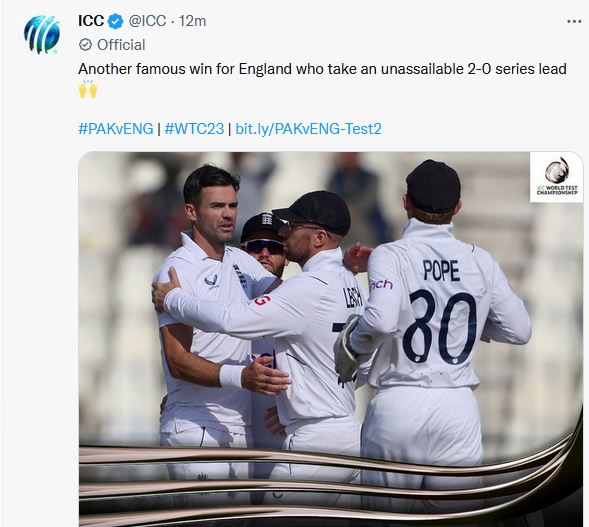The width and height of the screenshot is (589, 527).
Task: Click the tweet text about England's series lead
Action: [322, 69]
